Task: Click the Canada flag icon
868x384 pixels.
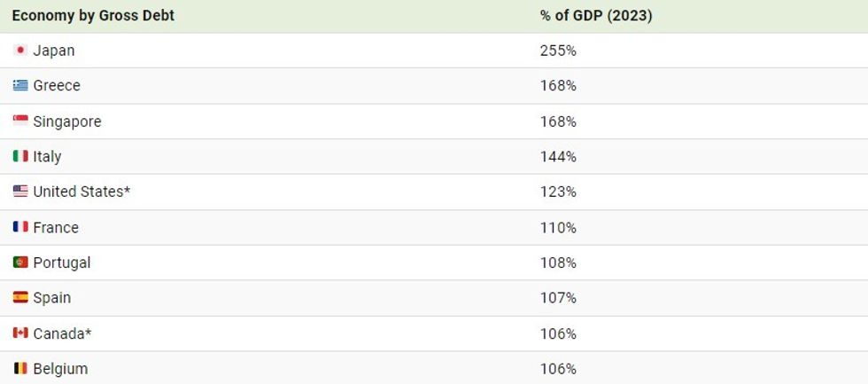Action: coord(20,333)
